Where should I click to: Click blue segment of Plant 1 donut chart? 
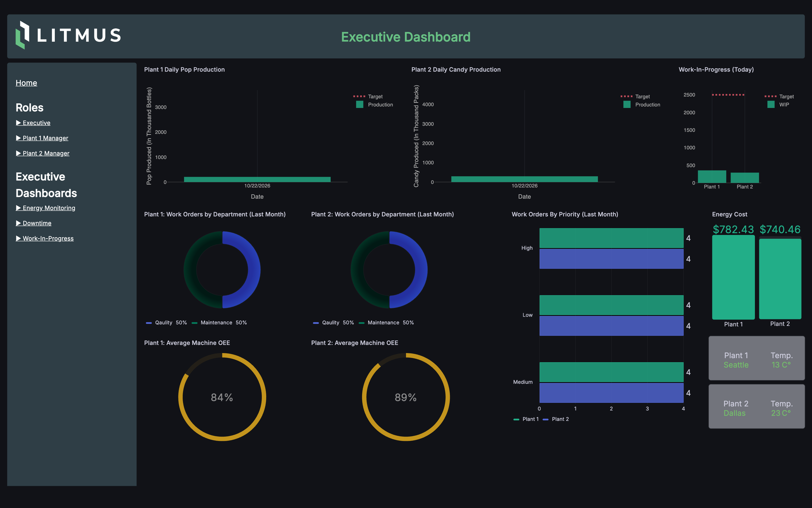(x=254, y=270)
